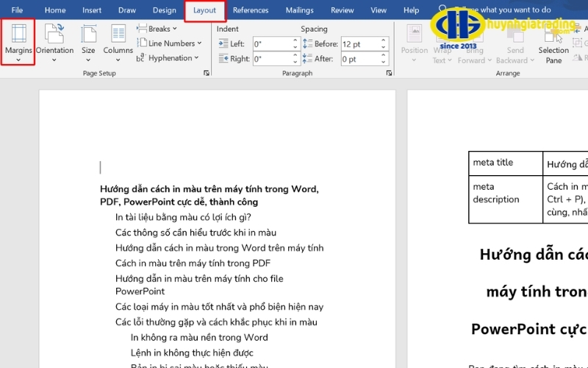Switch to the References tab
The height and width of the screenshot is (368, 588).
click(x=251, y=10)
